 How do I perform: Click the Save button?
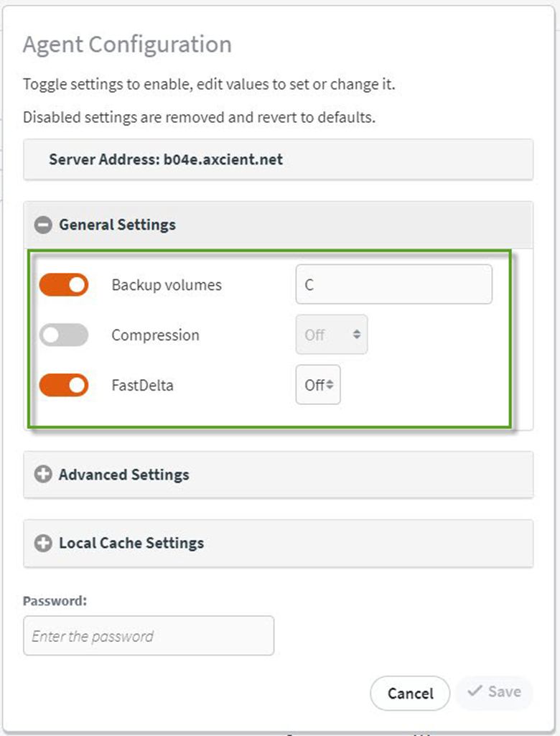tap(494, 692)
